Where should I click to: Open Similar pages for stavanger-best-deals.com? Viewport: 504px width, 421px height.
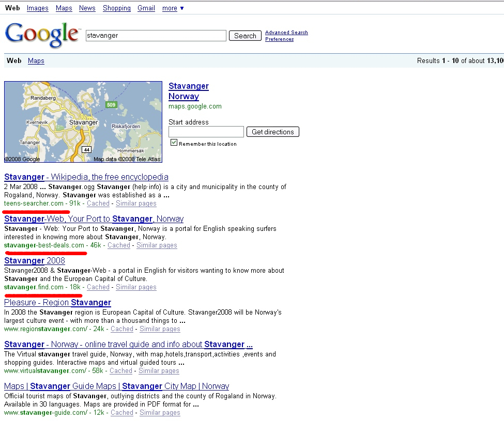tap(157, 245)
